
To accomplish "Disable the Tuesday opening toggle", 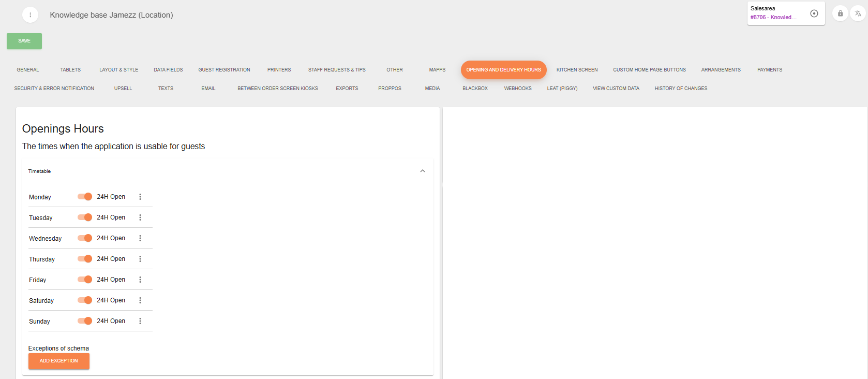I will click(x=85, y=217).
